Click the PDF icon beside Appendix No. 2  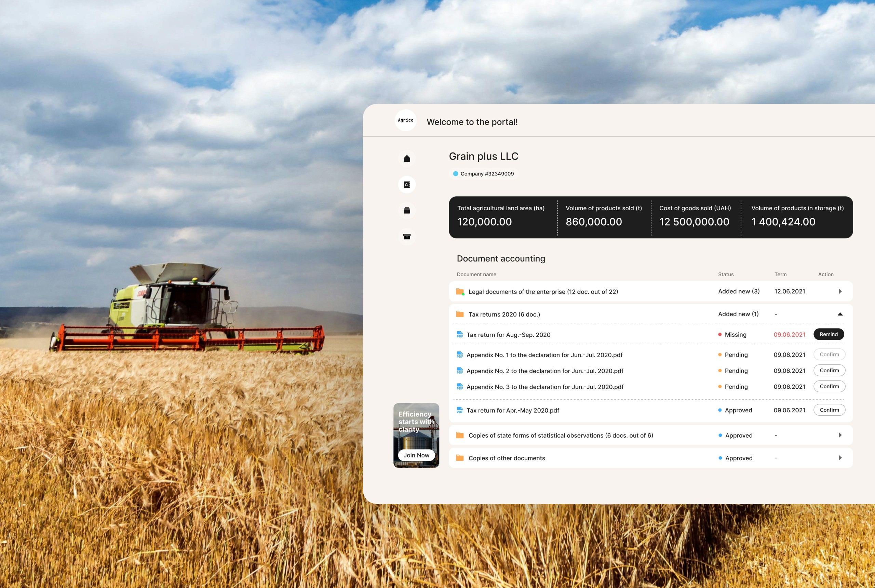pos(459,371)
